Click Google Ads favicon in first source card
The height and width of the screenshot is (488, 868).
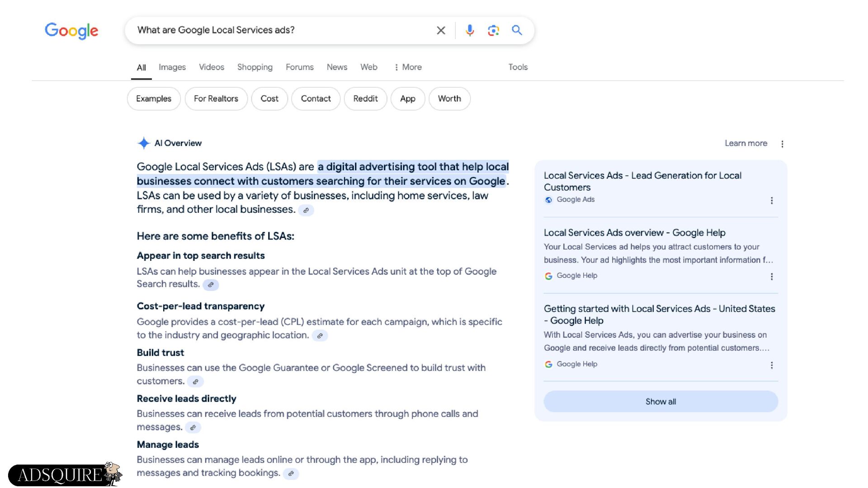(548, 200)
